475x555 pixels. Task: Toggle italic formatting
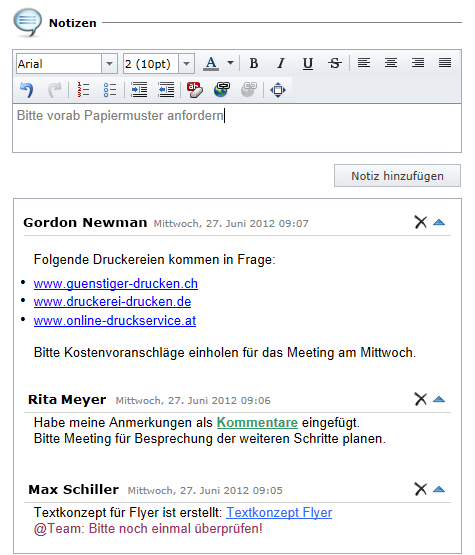click(281, 63)
